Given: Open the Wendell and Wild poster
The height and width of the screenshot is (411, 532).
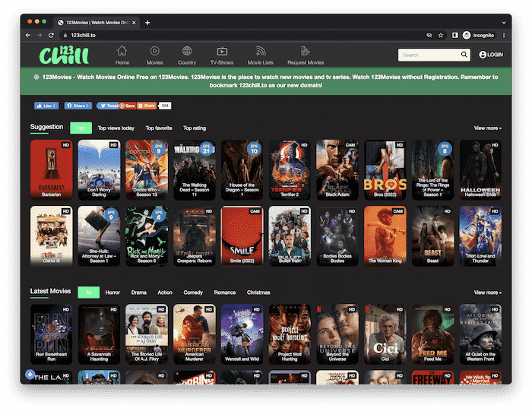Looking at the screenshot, I should pyautogui.click(x=242, y=334).
